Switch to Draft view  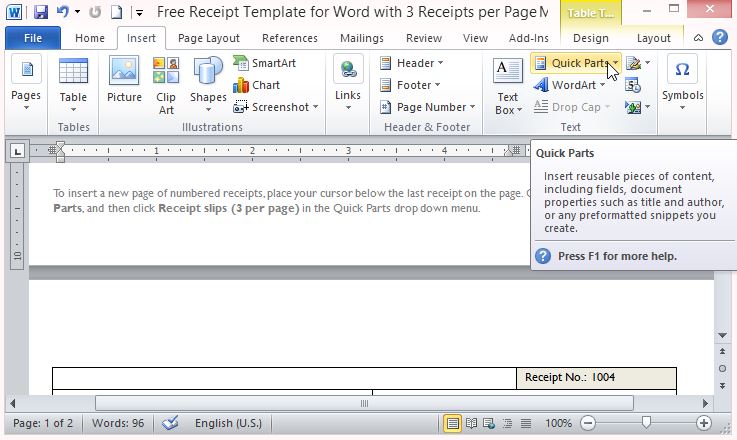point(525,424)
